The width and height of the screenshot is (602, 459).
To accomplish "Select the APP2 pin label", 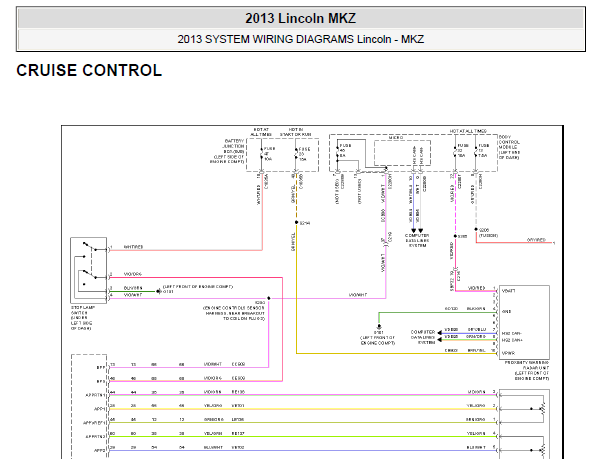I will point(99,451).
